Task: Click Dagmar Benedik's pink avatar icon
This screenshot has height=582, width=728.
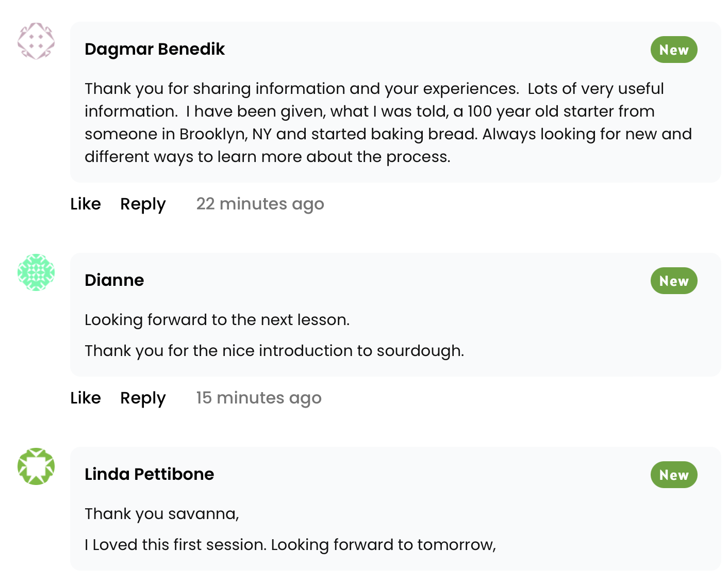Action: 36,41
